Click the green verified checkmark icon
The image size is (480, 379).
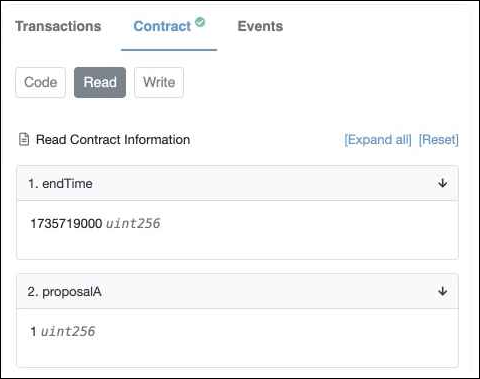click(x=200, y=22)
